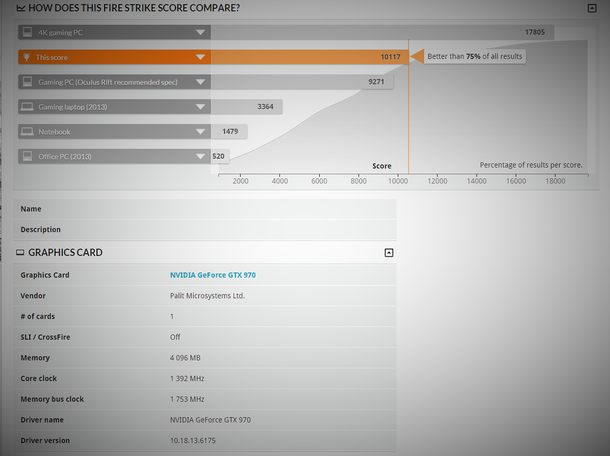
Task: Click the Description row label
Action: 40,230
